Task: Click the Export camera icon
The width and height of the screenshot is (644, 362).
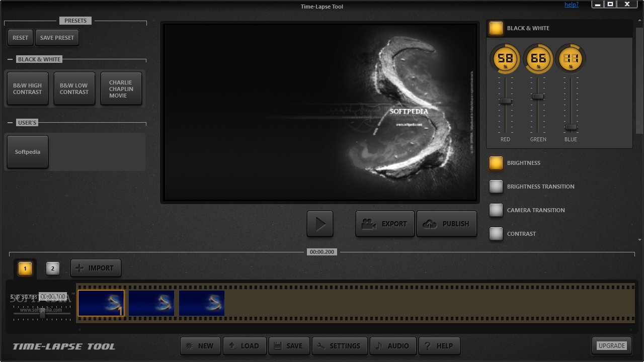Action: tap(369, 224)
